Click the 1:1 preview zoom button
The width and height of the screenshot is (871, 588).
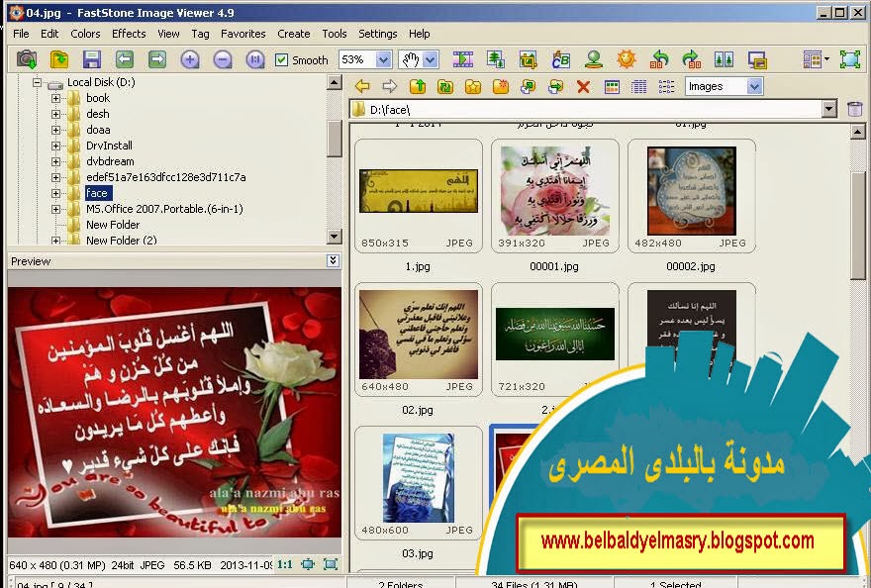click(x=285, y=564)
